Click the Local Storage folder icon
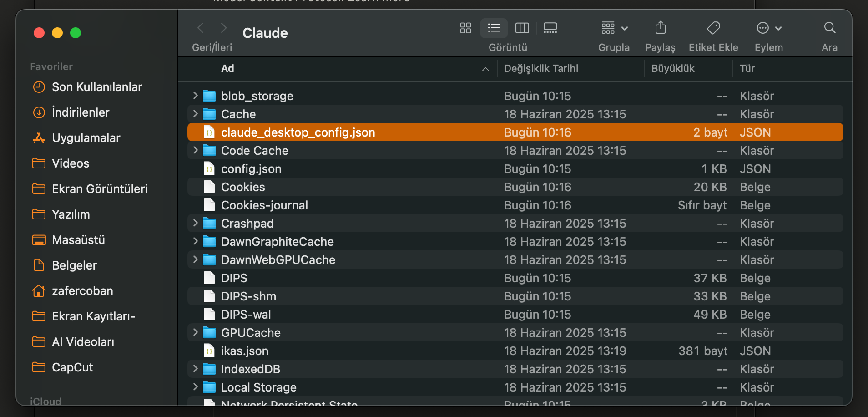Screen dimensions: 868x417 (x=209, y=387)
